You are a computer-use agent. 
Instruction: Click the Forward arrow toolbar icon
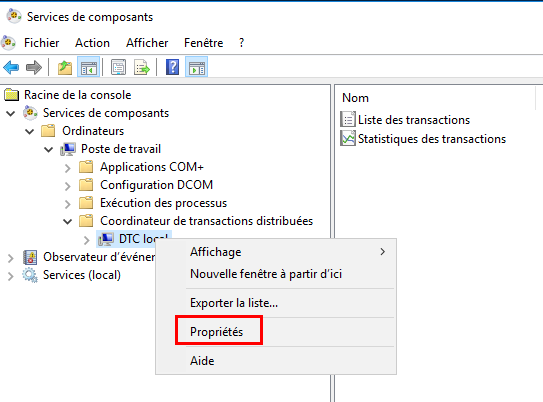(34, 67)
